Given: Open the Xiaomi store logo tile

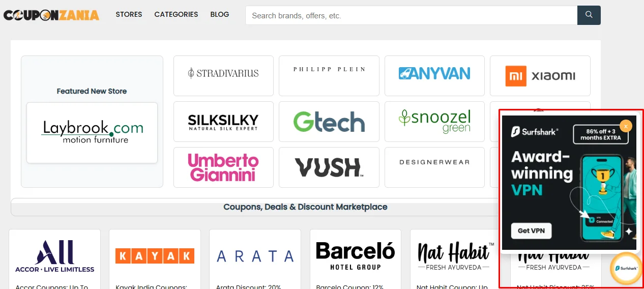Looking at the screenshot, I should [x=540, y=76].
